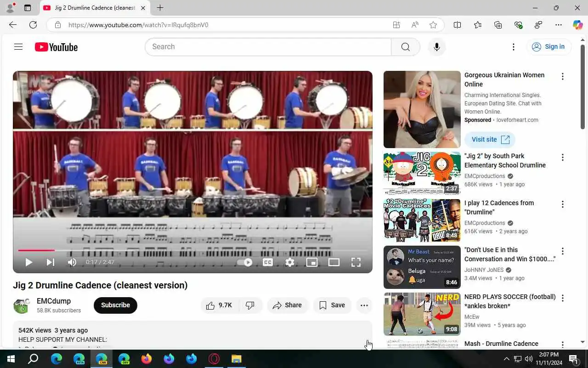This screenshot has width=588, height=368.
Task: Open the Edge favorites list
Action: coord(478,25)
